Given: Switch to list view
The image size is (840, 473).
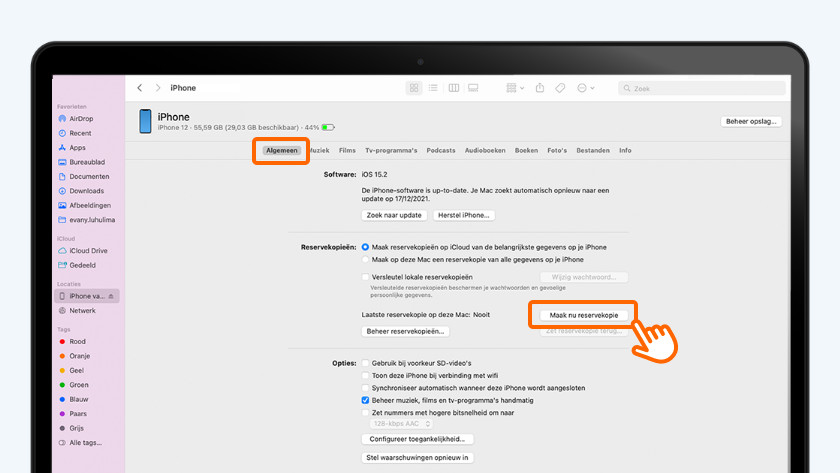Looking at the screenshot, I should coord(433,88).
